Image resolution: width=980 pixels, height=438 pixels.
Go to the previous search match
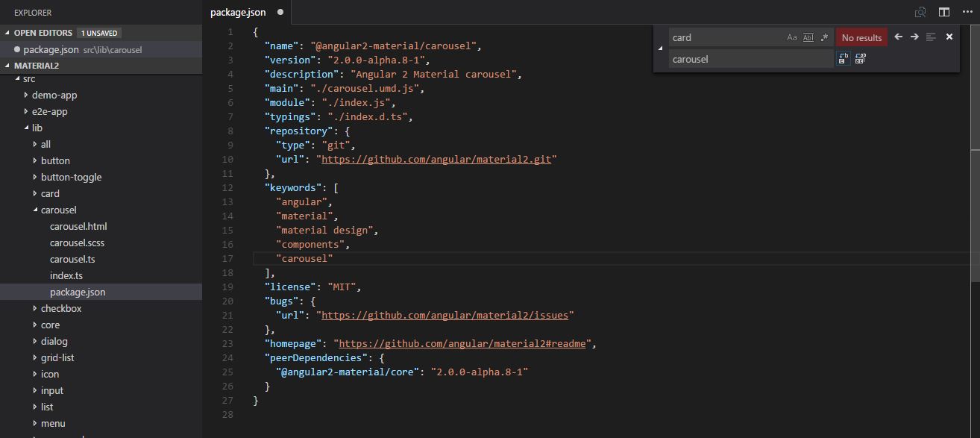coord(899,37)
